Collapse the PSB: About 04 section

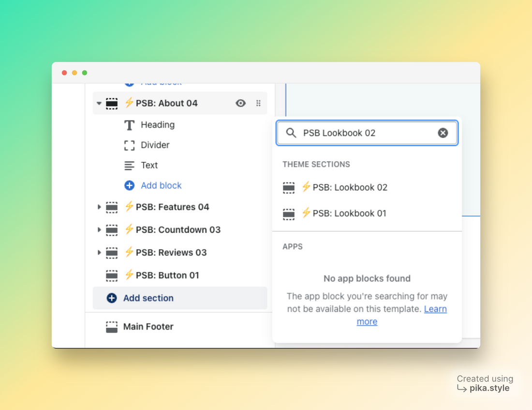coord(99,103)
